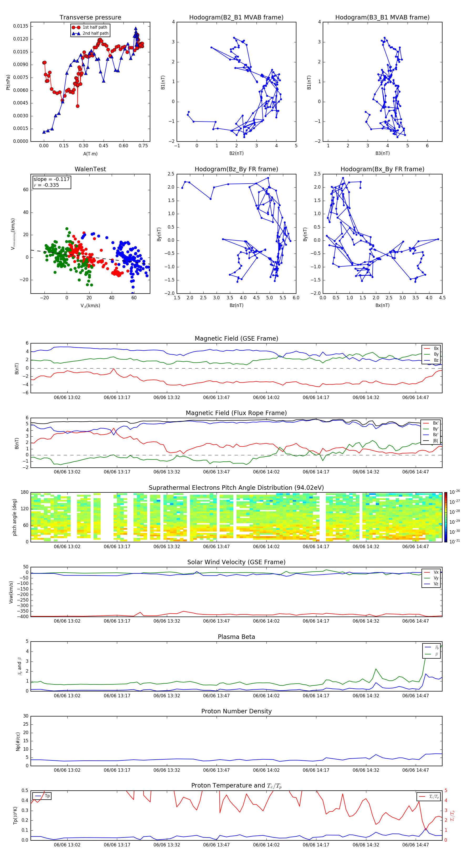Image resolution: width=473 pixels, height=868 pixels.
Task: Click the '10^-31' color bar label
Action: 455,542
